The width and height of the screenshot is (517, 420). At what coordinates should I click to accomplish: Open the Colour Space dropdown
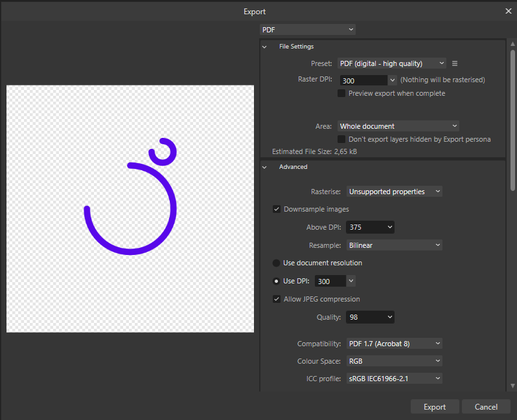[394, 361]
